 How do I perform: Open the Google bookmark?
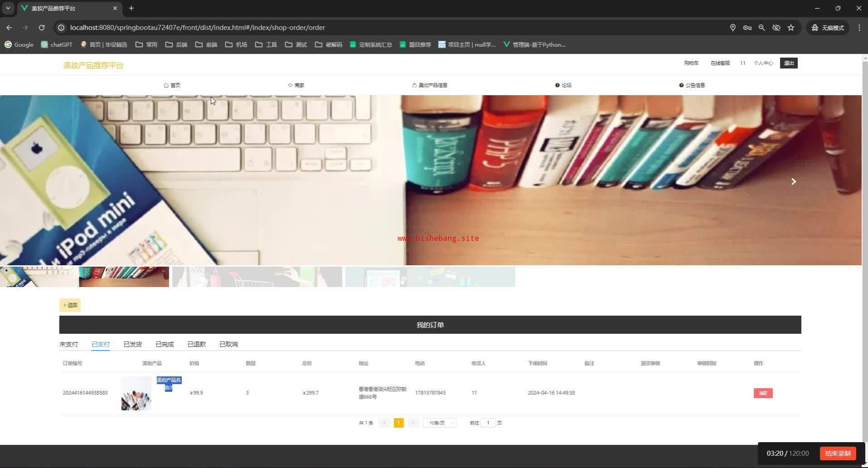click(19, 44)
